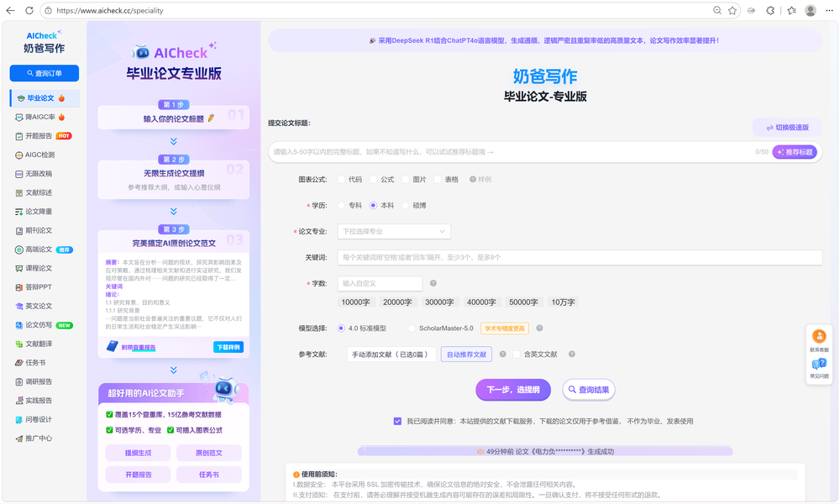Screen dimensions: 840x504
Task: Click the 答辩PPT sidebar icon
Action: pos(18,287)
